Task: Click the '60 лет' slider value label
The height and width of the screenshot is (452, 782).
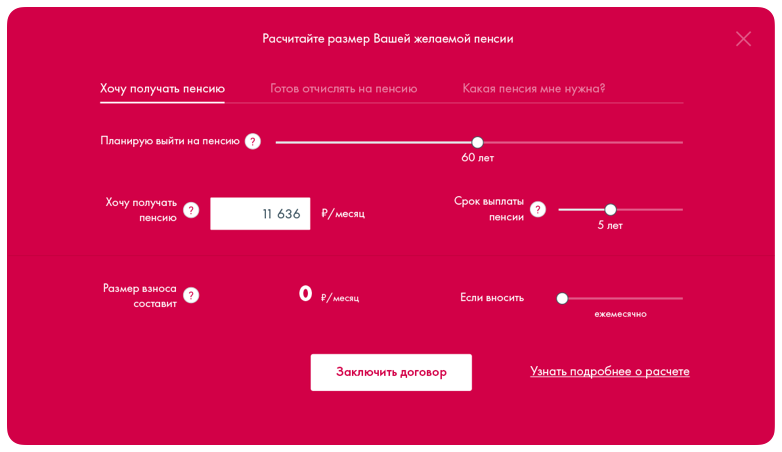Action: pyautogui.click(x=478, y=158)
